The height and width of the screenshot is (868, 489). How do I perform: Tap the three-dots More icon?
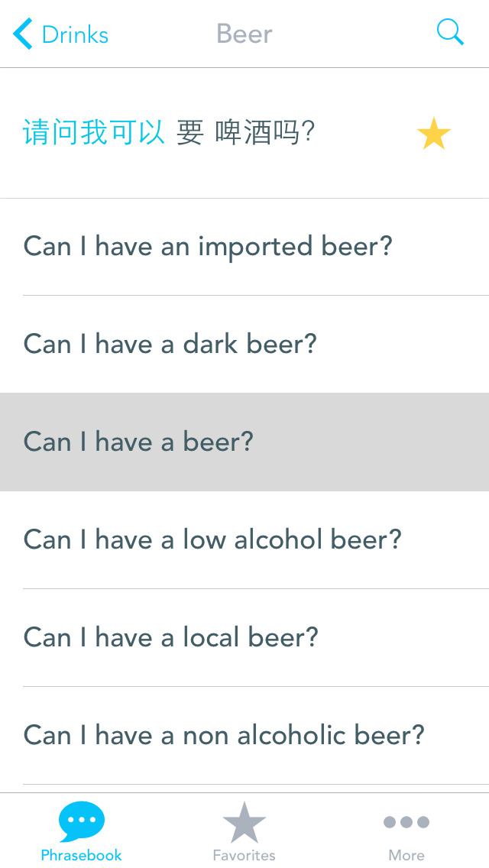coord(406,822)
